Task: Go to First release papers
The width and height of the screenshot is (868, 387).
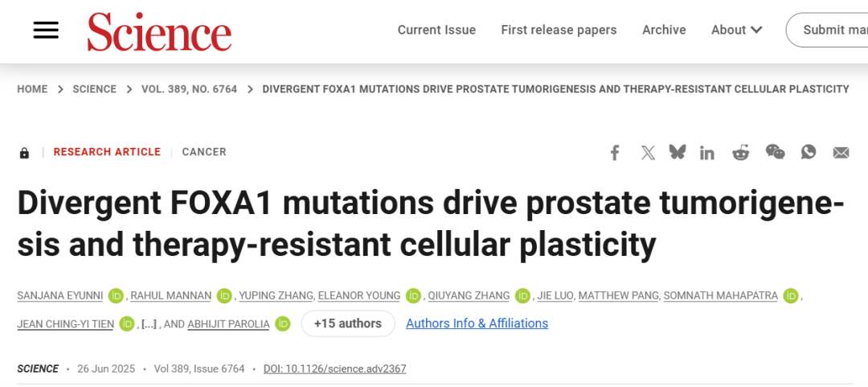Action: point(559,30)
